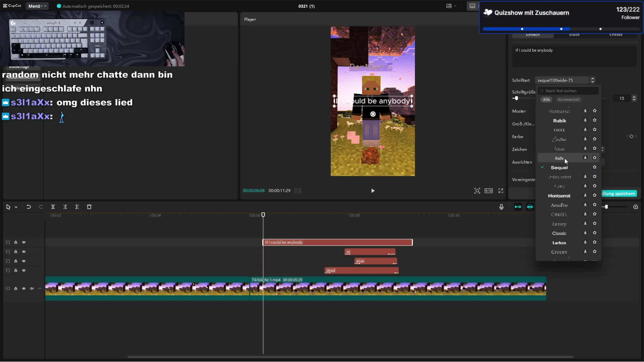Move the timeline playhead marker handle
Viewport: 644px width, 362px height.
[x=263, y=215]
